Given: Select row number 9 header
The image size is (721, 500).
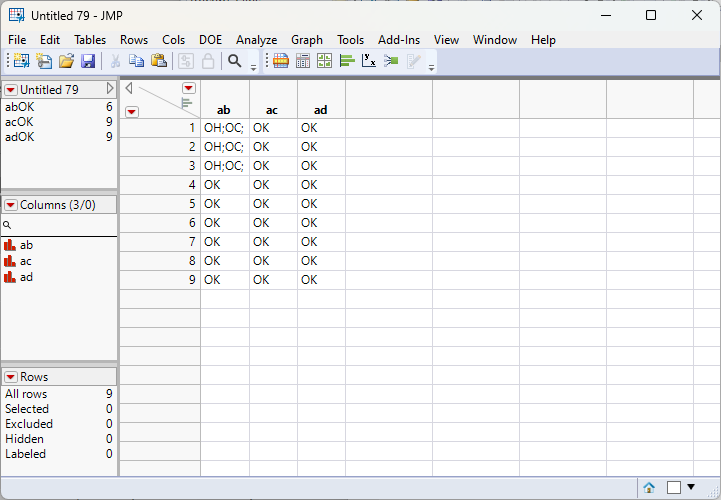Looking at the screenshot, I should [160, 280].
